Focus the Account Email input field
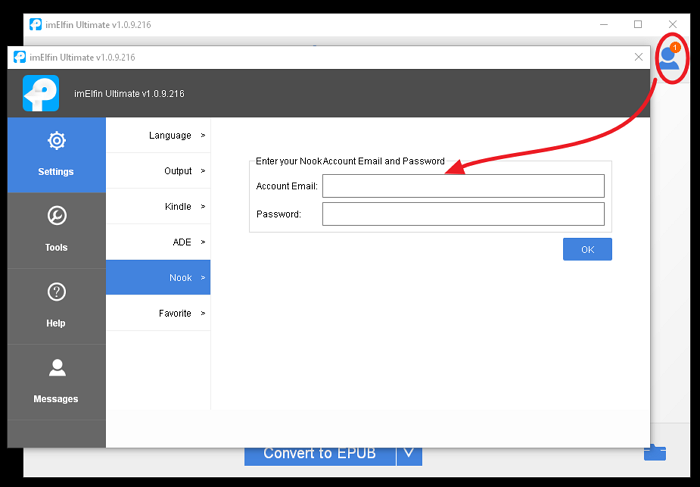700x487 pixels. click(463, 186)
